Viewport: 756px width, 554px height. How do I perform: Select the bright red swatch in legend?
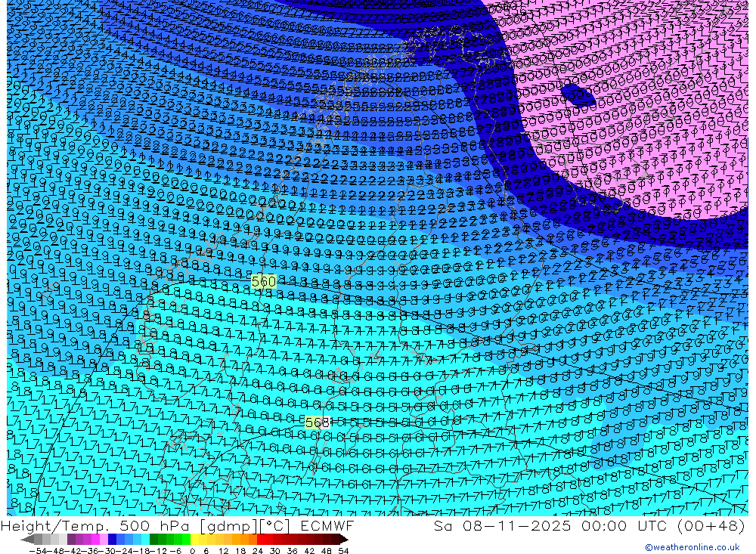(261, 540)
